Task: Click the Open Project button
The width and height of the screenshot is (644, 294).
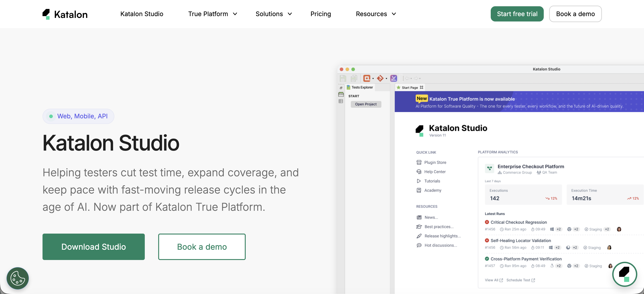Action: pyautogui.click(x=366, y=104)
